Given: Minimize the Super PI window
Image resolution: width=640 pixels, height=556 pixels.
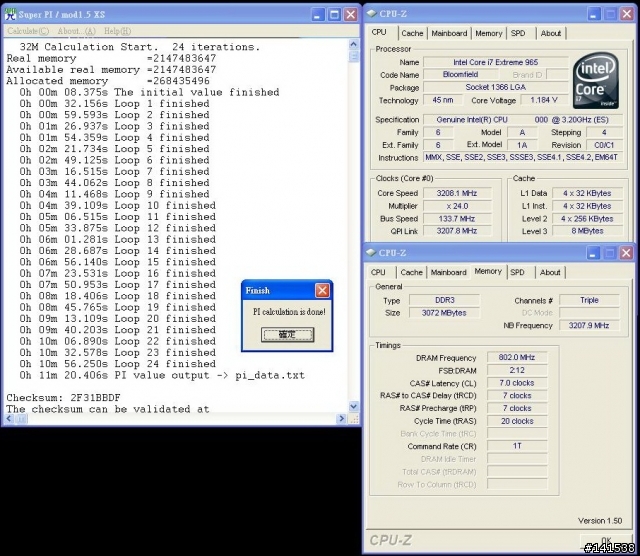Looking at the screenshot, I should pyautogui.click(x=318, y=15).
